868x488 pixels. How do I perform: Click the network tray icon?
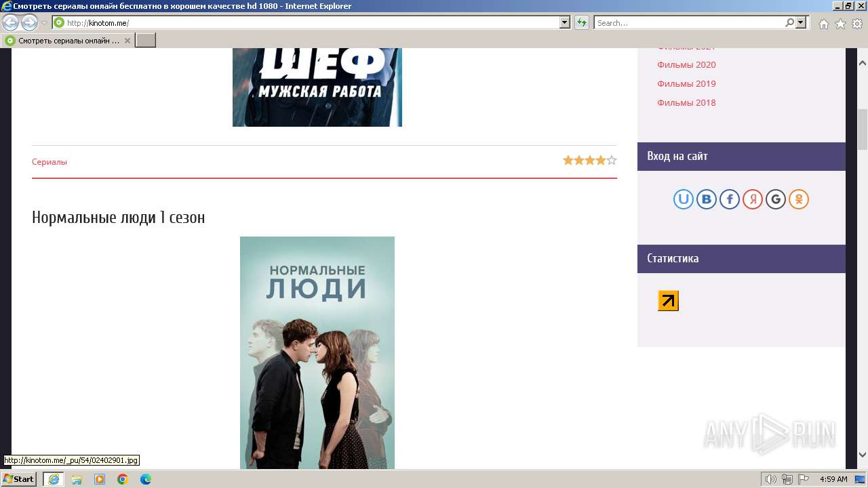tap(787, 479)
